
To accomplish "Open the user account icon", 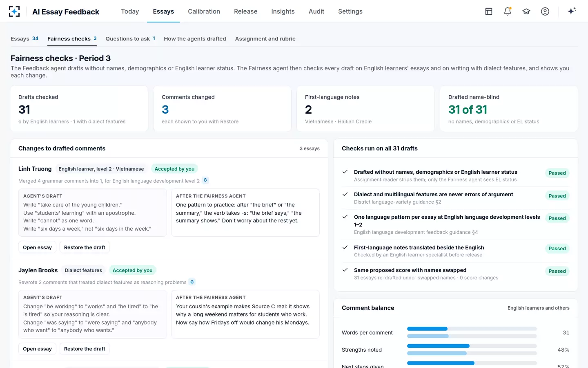I will click(x=545, y=11).
